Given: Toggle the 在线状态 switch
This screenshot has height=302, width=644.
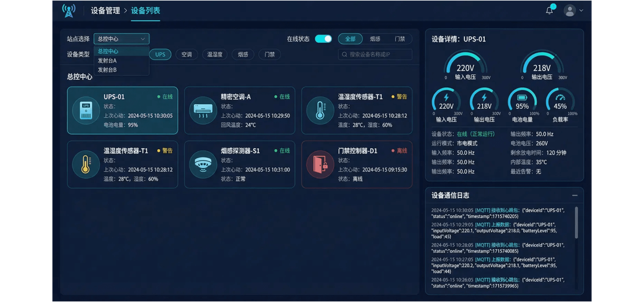Looking at the screenshot, I should (x=323, y=39).
